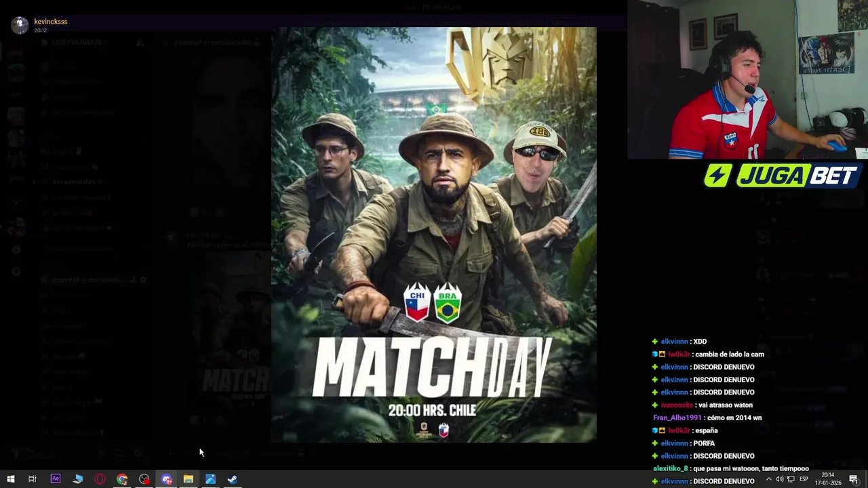The image size is (868, 488).
Task: Open Task View on the taskbar
Action: (x=32, y=479)
